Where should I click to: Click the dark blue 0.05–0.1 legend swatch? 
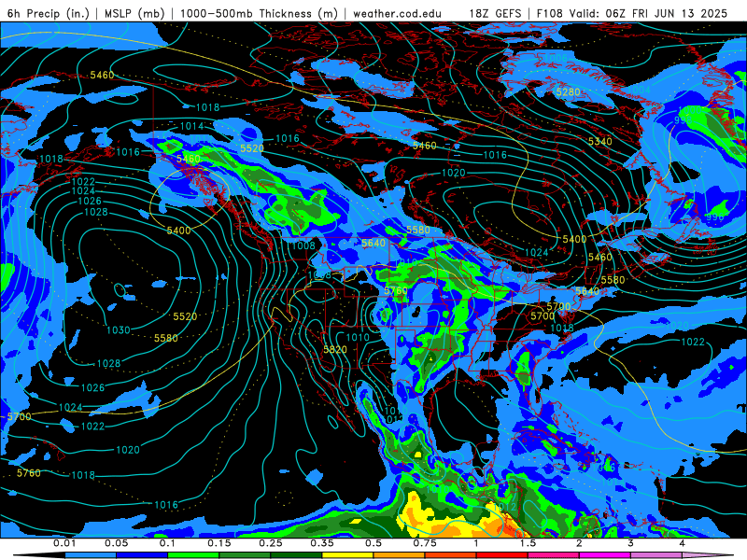coord(142,555)
